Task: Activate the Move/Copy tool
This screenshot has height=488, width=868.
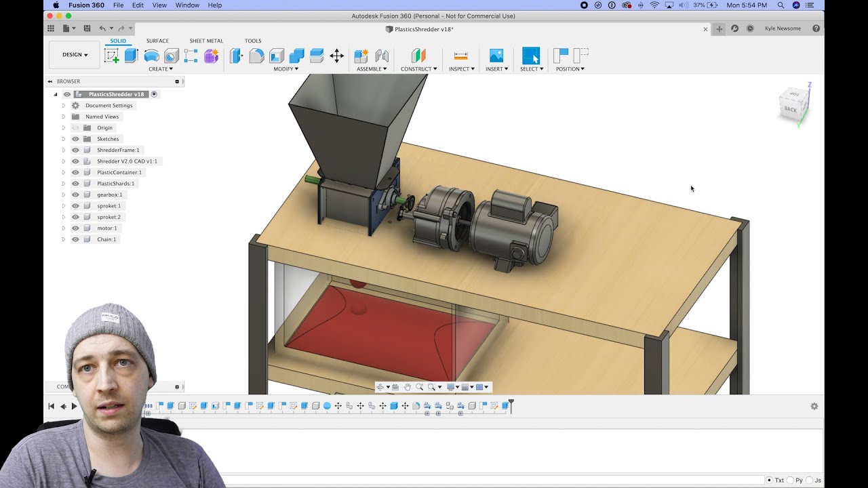Action: point(336,56)
